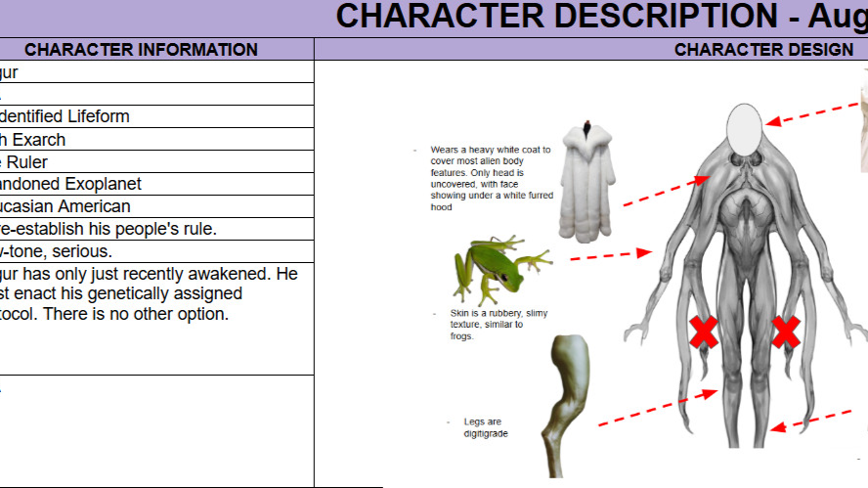Click the white fur coat image

587,182
